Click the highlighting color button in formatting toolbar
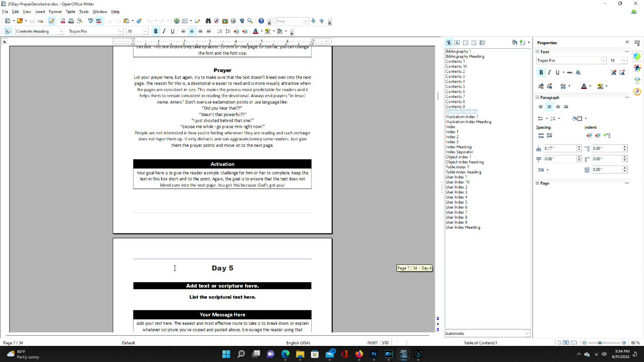The width and height of the screenshot is (644, 362). (268, 31)
